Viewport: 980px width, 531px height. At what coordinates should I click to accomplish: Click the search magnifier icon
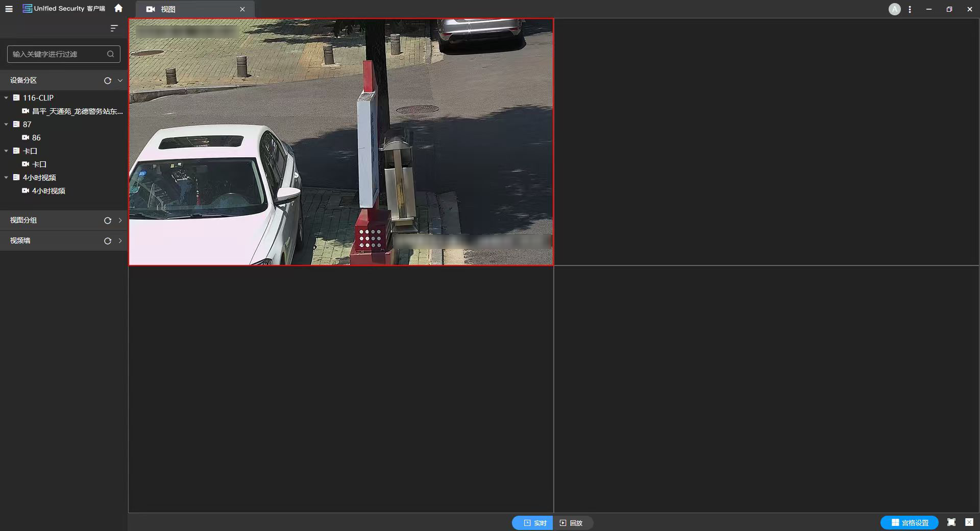pyautogui.click(x=110, y=54)
